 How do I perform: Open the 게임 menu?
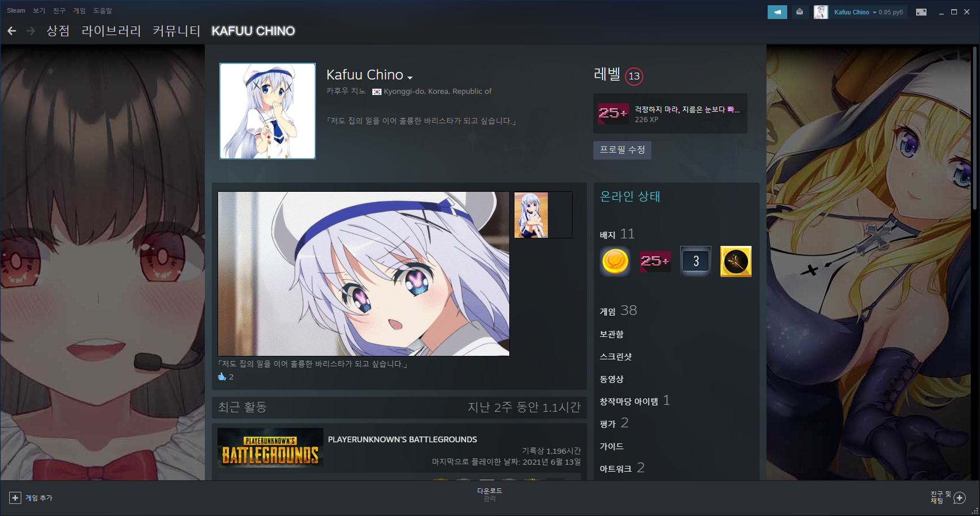(79, 10)
